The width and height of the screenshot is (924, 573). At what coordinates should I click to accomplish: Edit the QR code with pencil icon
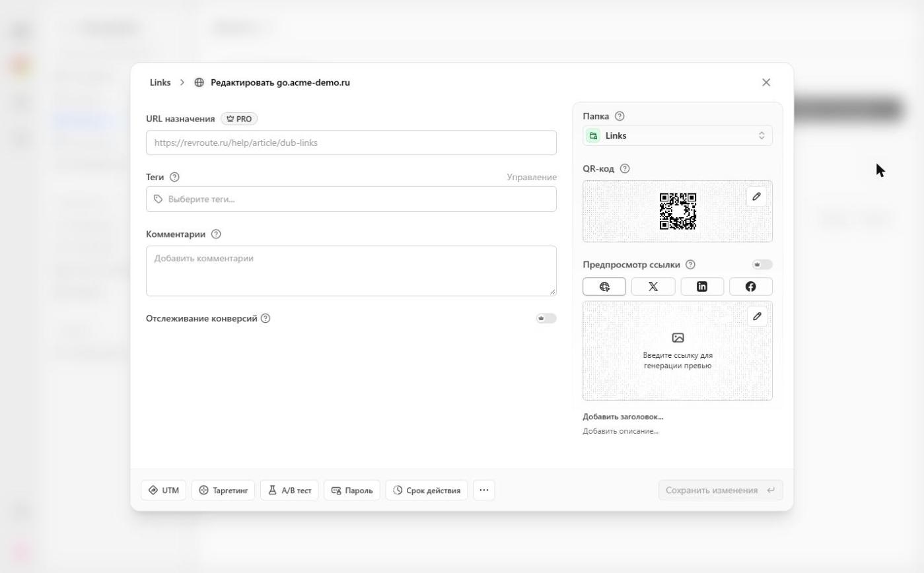757,197
